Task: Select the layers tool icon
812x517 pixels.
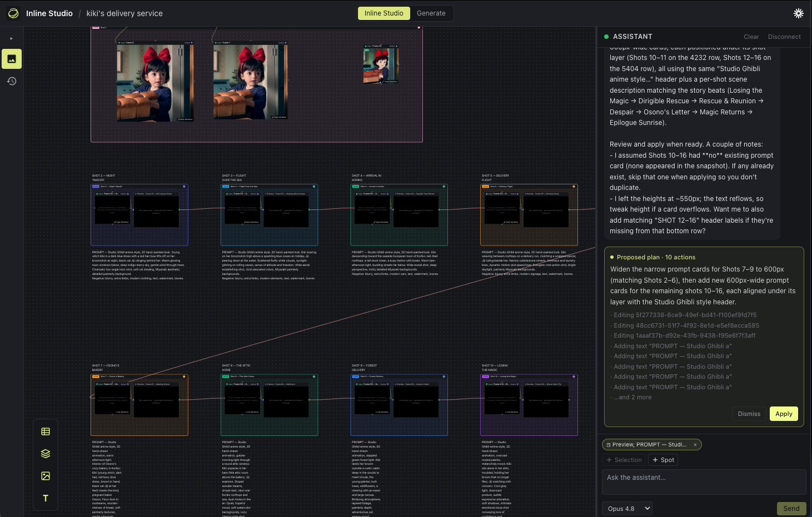Action: coord(46,454)
